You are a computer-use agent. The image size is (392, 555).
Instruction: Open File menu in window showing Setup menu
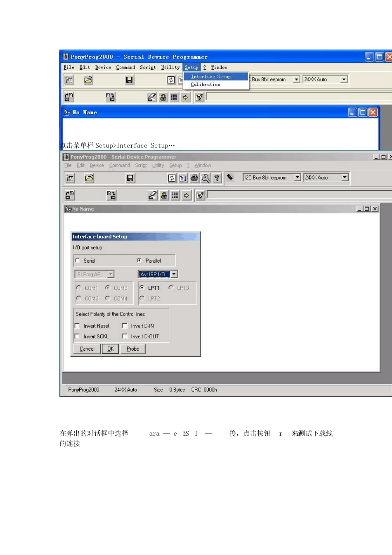click(69, 67)
